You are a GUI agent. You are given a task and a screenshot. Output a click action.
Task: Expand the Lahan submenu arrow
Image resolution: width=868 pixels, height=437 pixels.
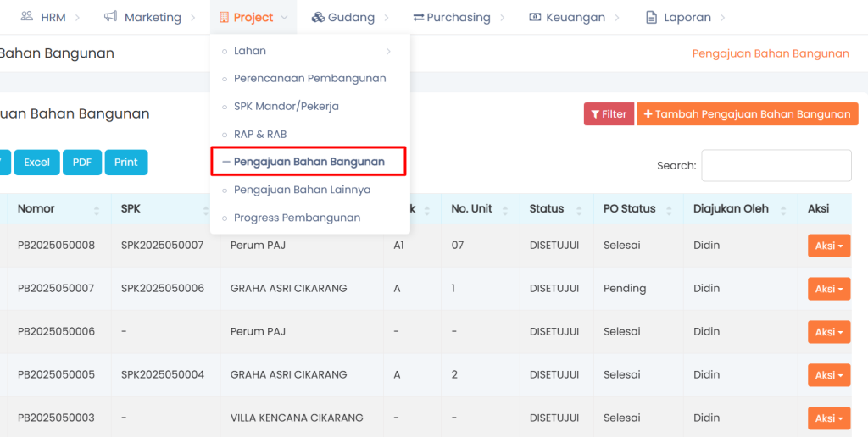(388, 52)
